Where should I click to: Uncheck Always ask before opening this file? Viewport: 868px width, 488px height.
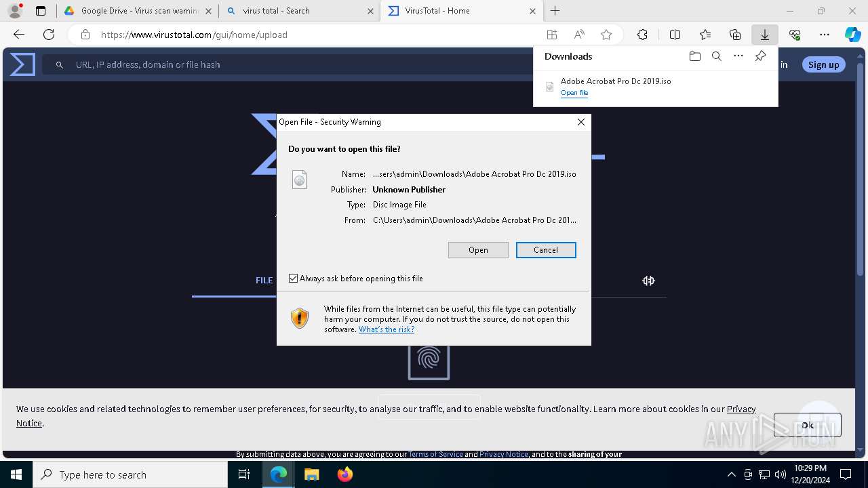pos(293,279)
